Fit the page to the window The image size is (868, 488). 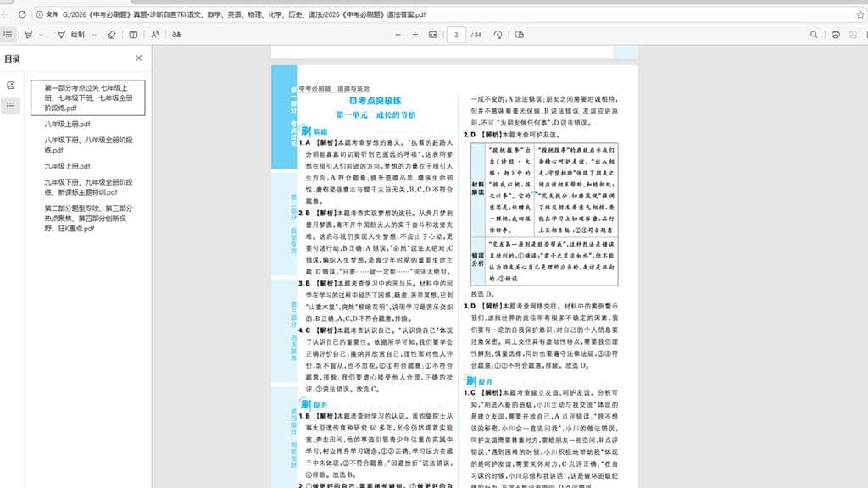tap(433, 36)
